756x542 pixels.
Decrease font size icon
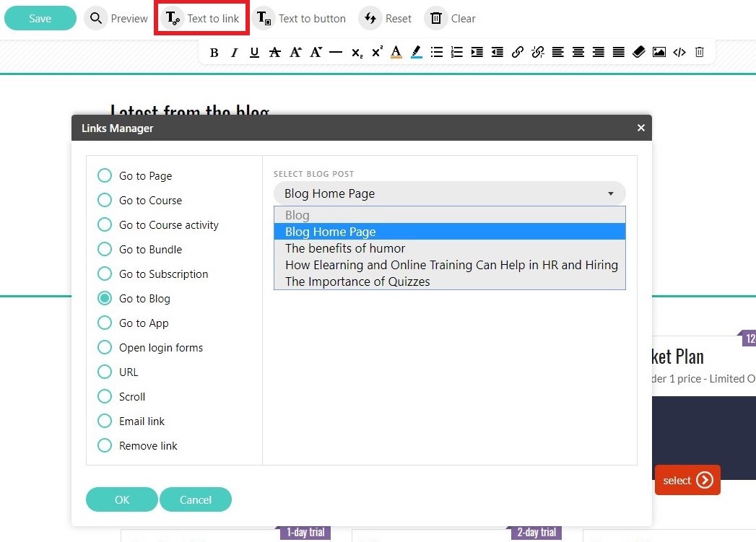[316, 52]
